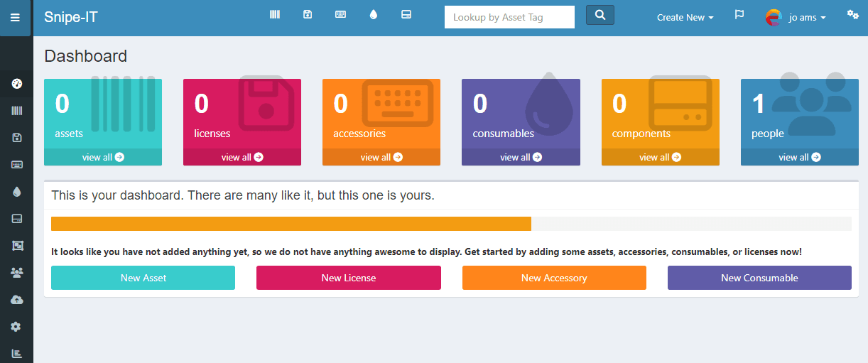
Task: Open the People section in the sidebar
Action: click(16, 273)
